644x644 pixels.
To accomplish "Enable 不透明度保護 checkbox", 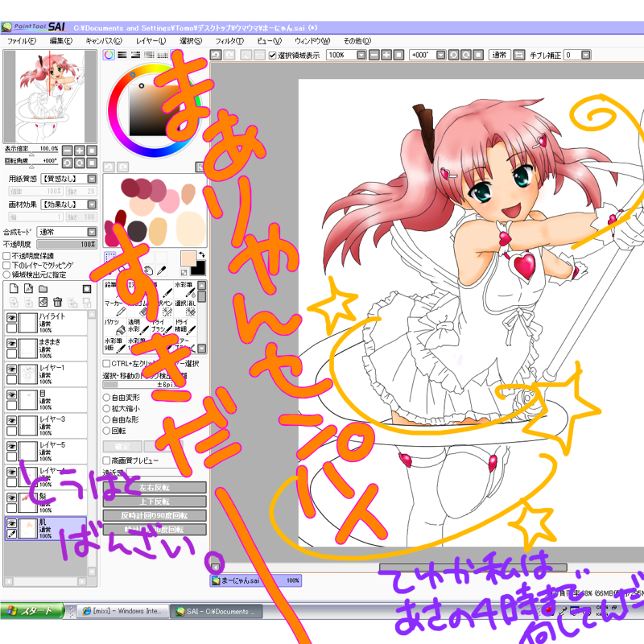I will [6, 256].
